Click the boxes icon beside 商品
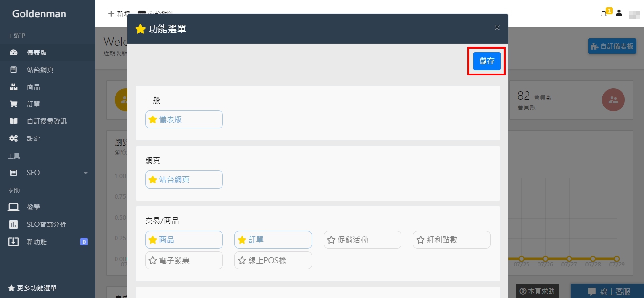The image size is (644, 298). click(x=13, y=87)
